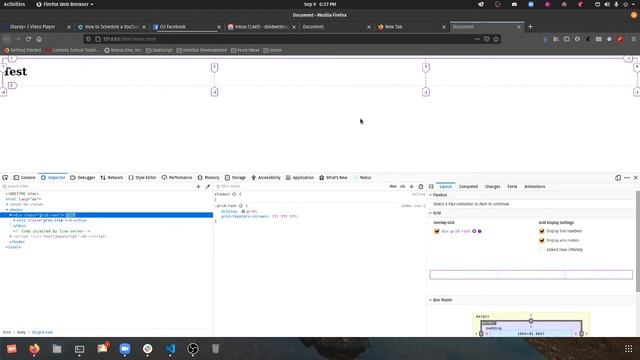The width and height of the screenshot is (640, 360).
Task: Switch to the Disney+ Video Player tab
Action: pyautogui.click(x=37, y=27)
